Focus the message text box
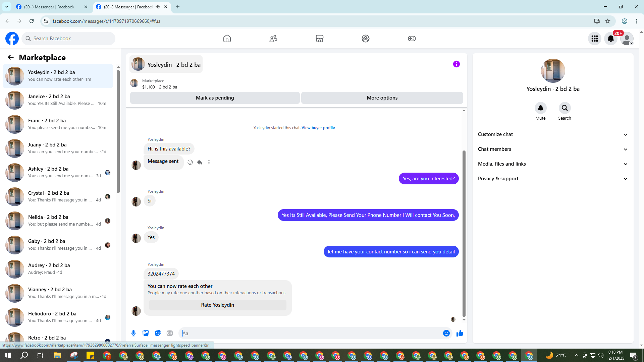Image resolution: width=644 pixels, height=362 pixels. pos(311,333)
